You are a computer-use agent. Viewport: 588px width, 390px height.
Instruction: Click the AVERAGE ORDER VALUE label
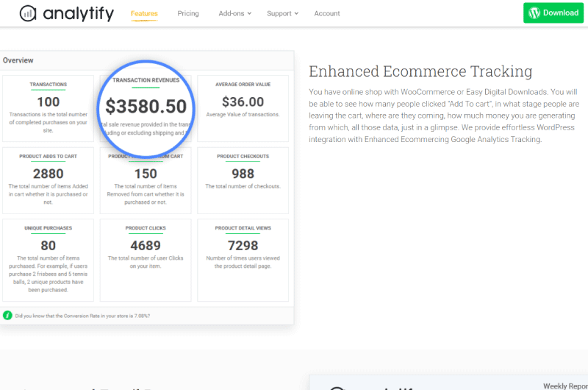click(243, 85)
